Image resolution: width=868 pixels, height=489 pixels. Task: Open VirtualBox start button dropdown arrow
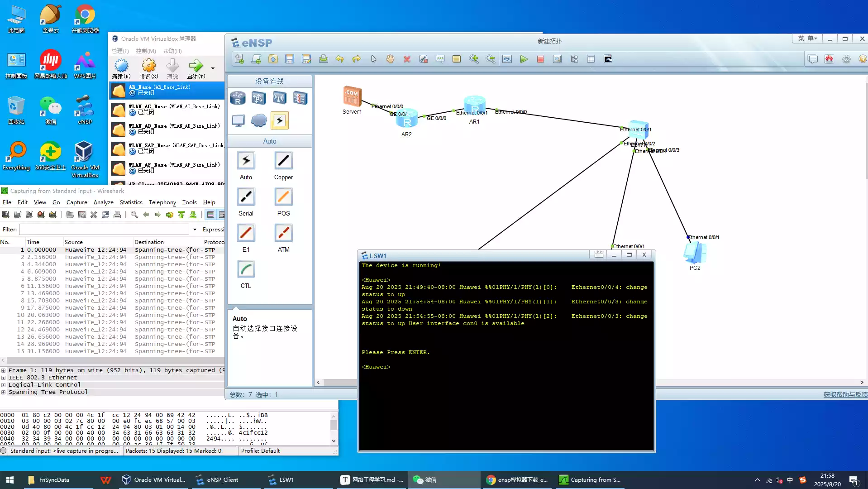tap(213, 68)
